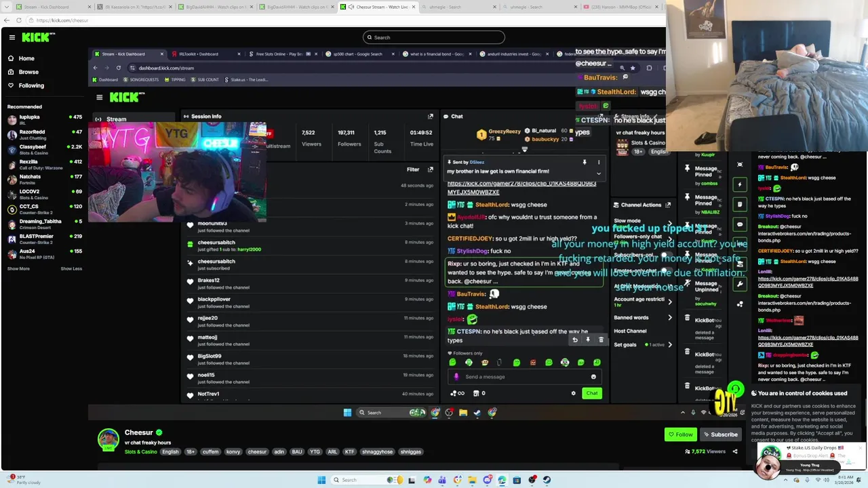The height and width of the screenshot is (488, 868).
Task: Open Dreaming_Tabitha recommended channel
Action: pos(44,224)
